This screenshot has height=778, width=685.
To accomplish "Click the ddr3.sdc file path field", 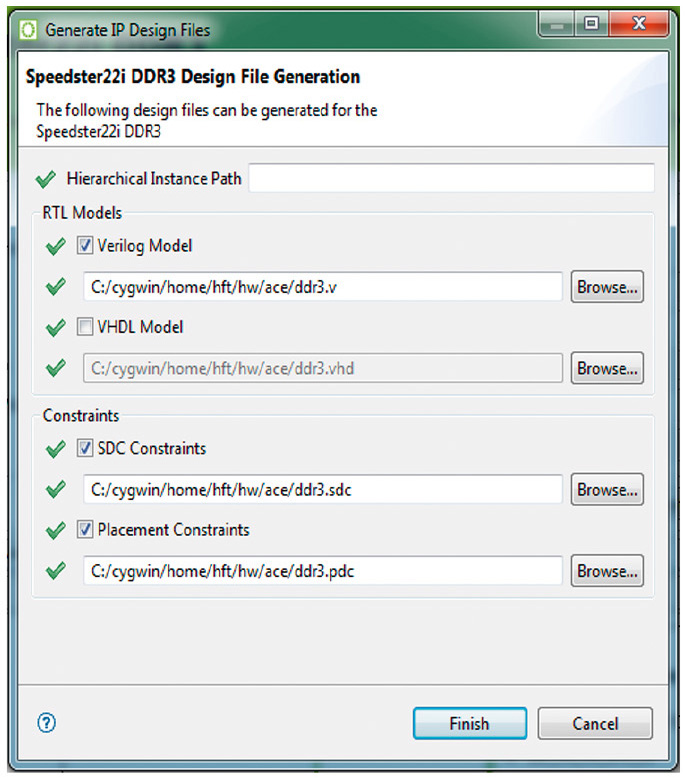I will (323, 490).
